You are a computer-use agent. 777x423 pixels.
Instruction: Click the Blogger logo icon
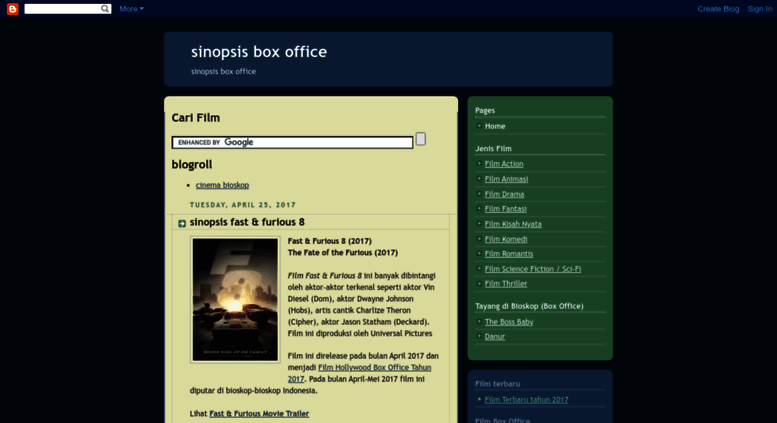[13, 9]
